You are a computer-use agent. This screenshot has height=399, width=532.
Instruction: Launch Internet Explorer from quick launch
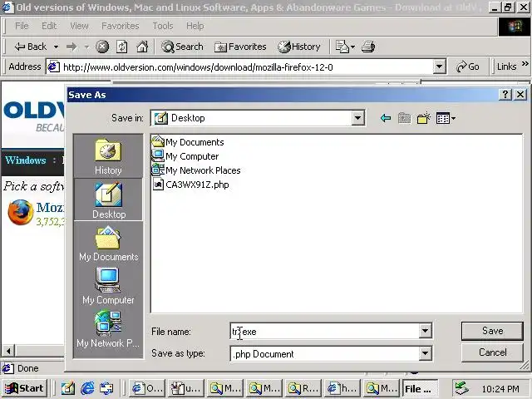(87, 388)
